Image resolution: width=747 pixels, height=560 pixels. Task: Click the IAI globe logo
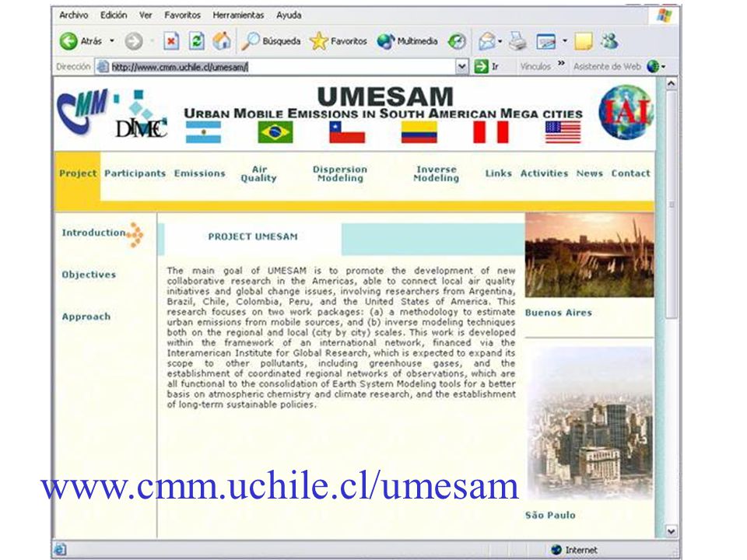pos(626,112)
